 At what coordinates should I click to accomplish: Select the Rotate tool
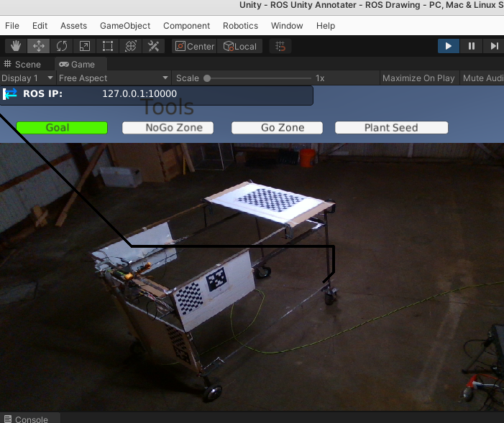62,46
